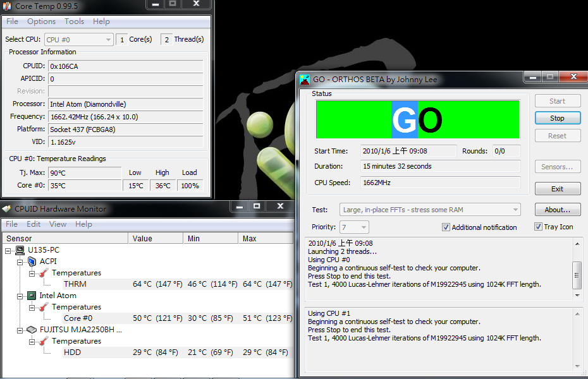Uncheck the Tray Icon checkbox
Screen dimensions: 588x379
point(538,227)
